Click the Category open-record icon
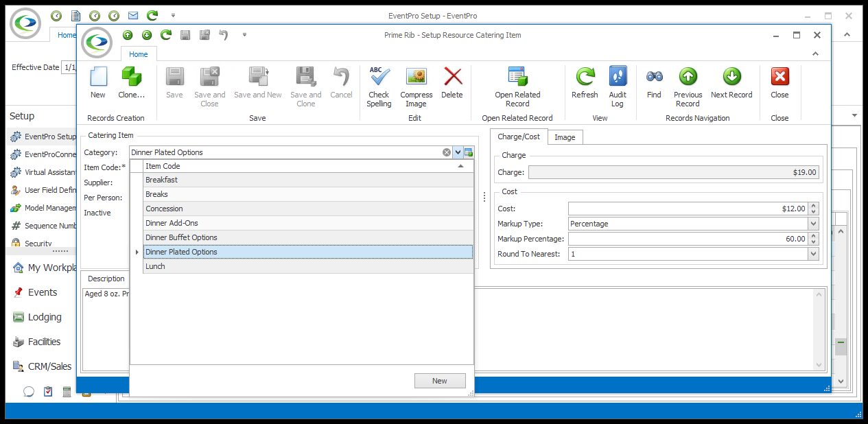The width and height of the screenshot is (868, 424). coord(469,152)
